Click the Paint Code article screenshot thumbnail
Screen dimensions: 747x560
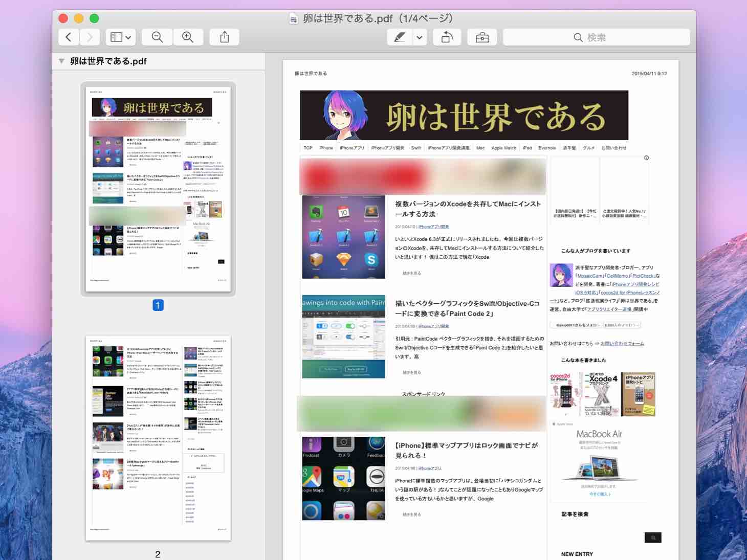pos(343,337)
